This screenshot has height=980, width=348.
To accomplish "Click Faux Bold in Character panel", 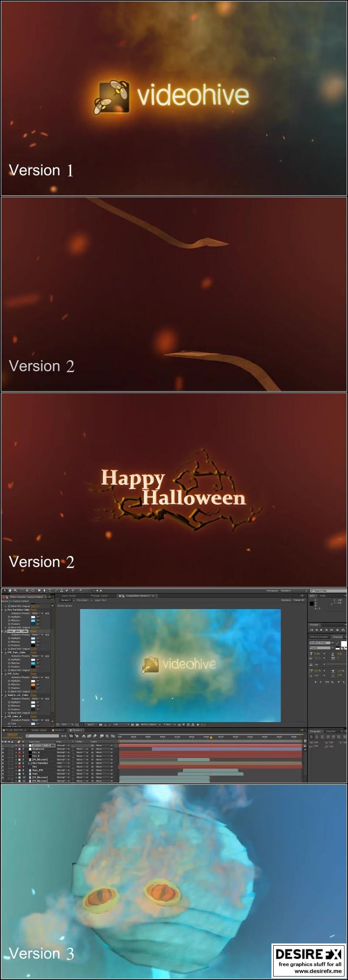I will (315, 682).
